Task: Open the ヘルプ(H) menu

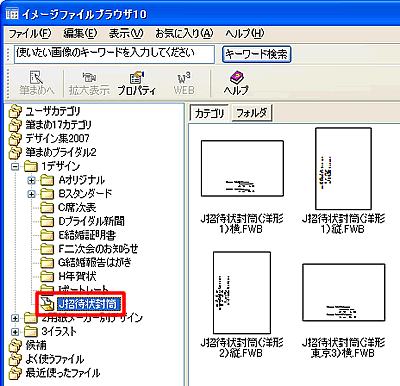Action: [244, 33]
